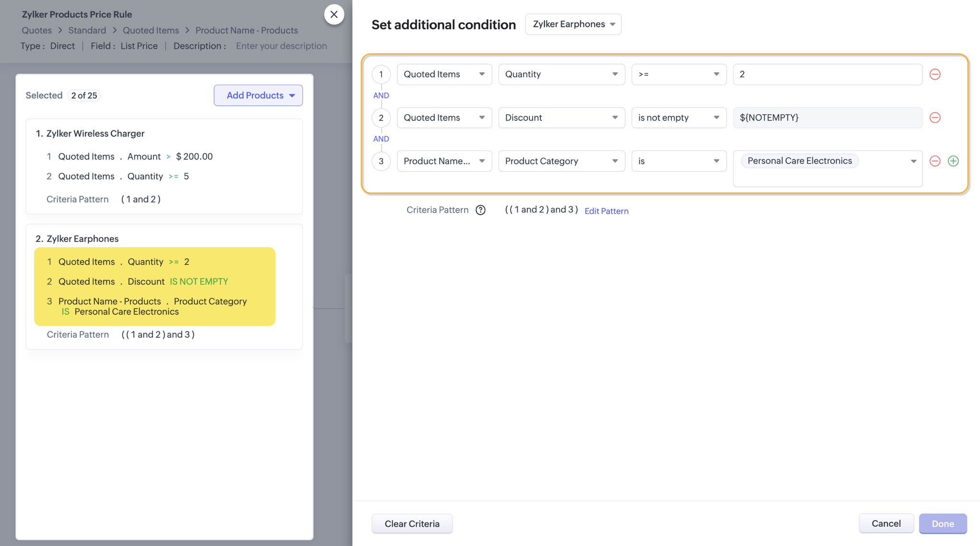Click the Done button
This screenshot has width=980, height=546.
point(942,523)
